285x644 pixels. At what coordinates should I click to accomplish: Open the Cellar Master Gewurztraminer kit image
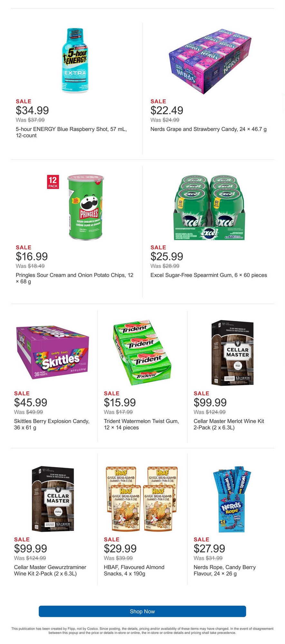53,498
